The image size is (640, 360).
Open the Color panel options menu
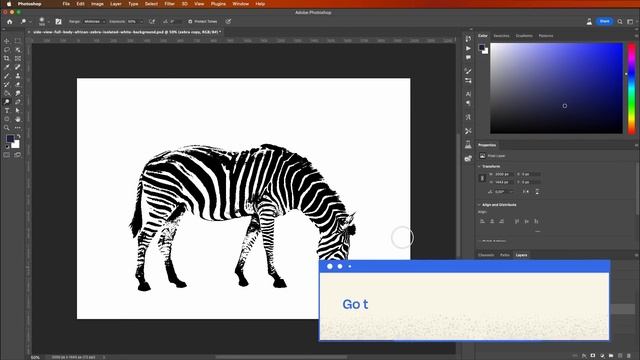tap(636, 36)
